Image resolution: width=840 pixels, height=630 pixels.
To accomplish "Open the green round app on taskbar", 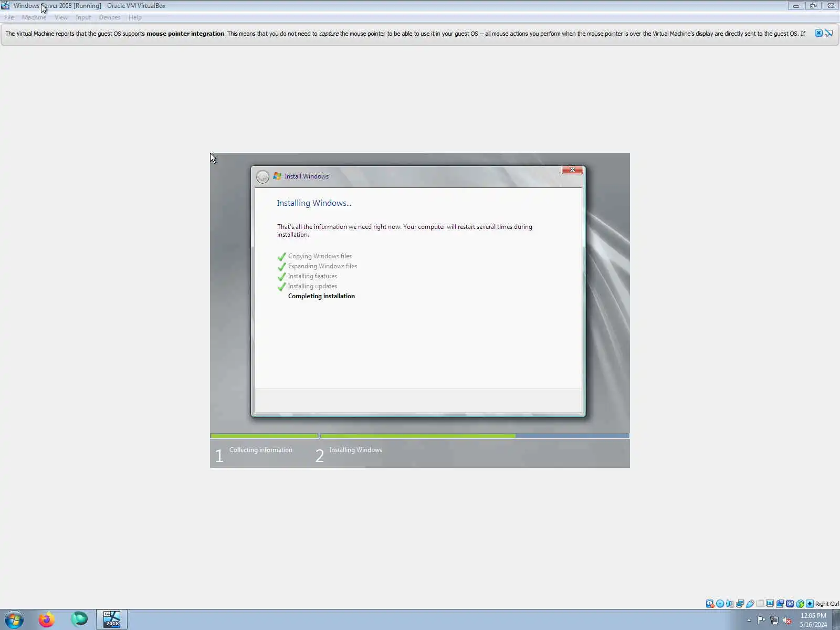I will tap(79, 619).
